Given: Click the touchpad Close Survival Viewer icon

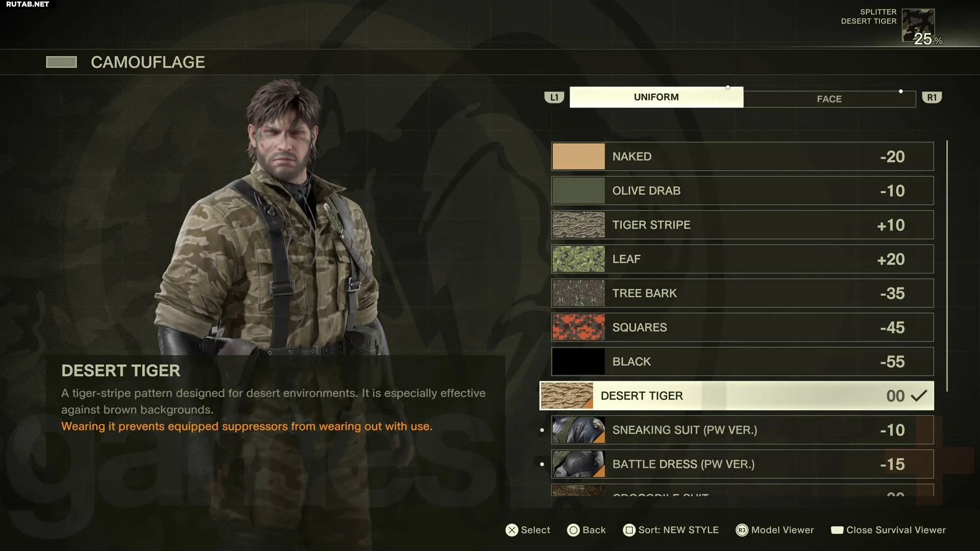Looking at the screenshot, I should [x=837, y=530].
